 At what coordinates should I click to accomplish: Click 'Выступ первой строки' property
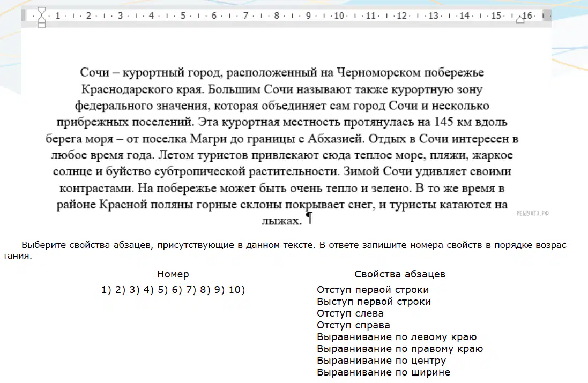[374, 302]
